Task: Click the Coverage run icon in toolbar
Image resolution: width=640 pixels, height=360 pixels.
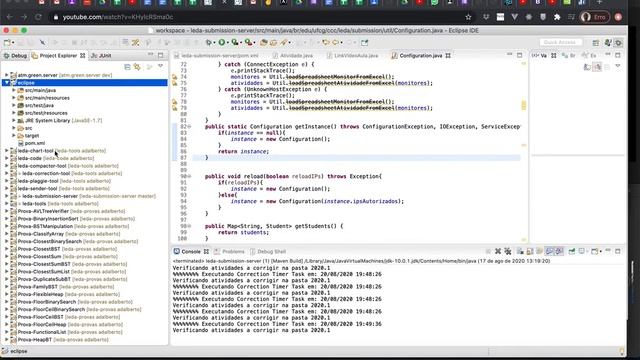Action: click(235, 42)
